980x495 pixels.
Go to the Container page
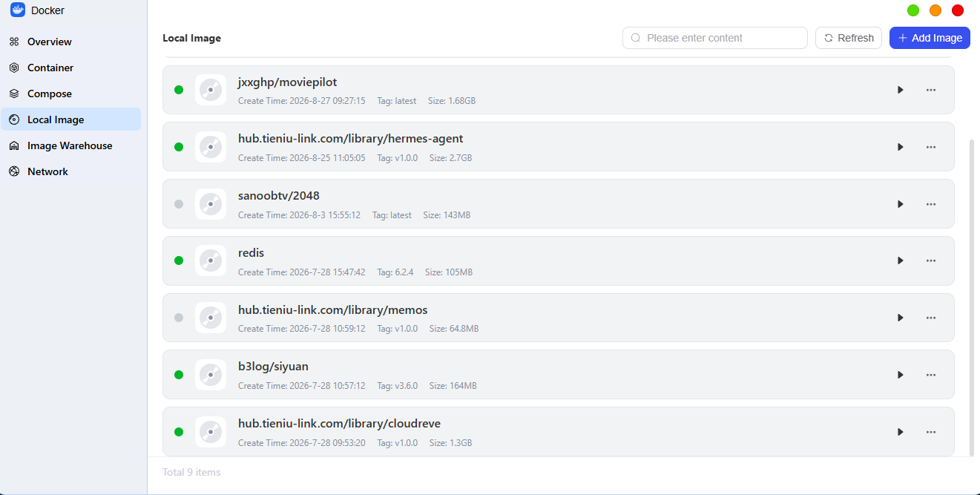coord(70,68)
